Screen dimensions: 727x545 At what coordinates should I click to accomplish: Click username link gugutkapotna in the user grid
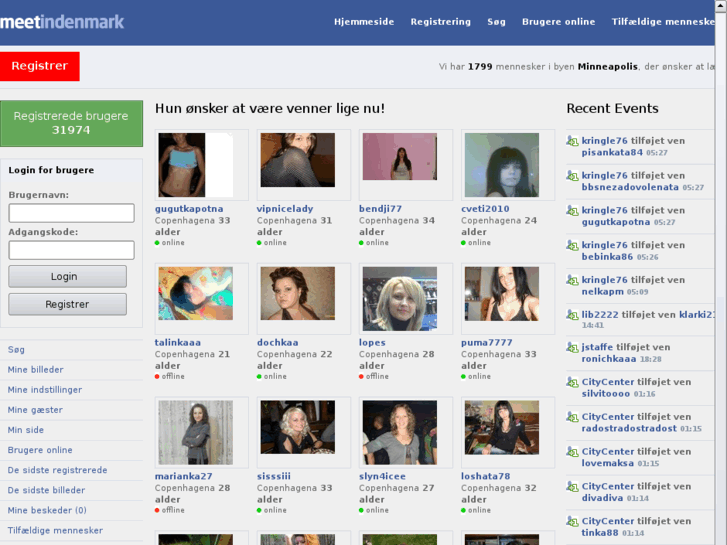(x=189, y=209)
